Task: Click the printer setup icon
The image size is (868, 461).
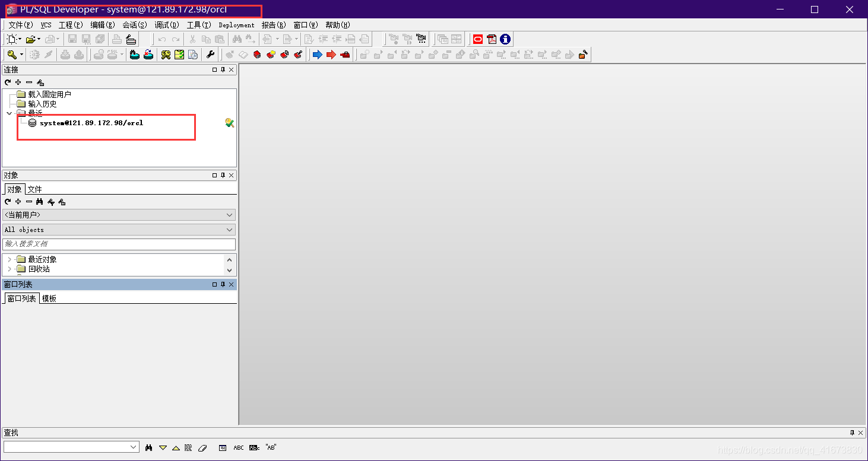Action: click(131, 39)
